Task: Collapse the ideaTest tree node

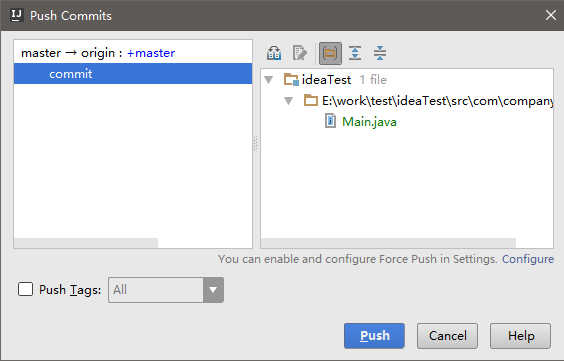Action: (x=268, y=80)
